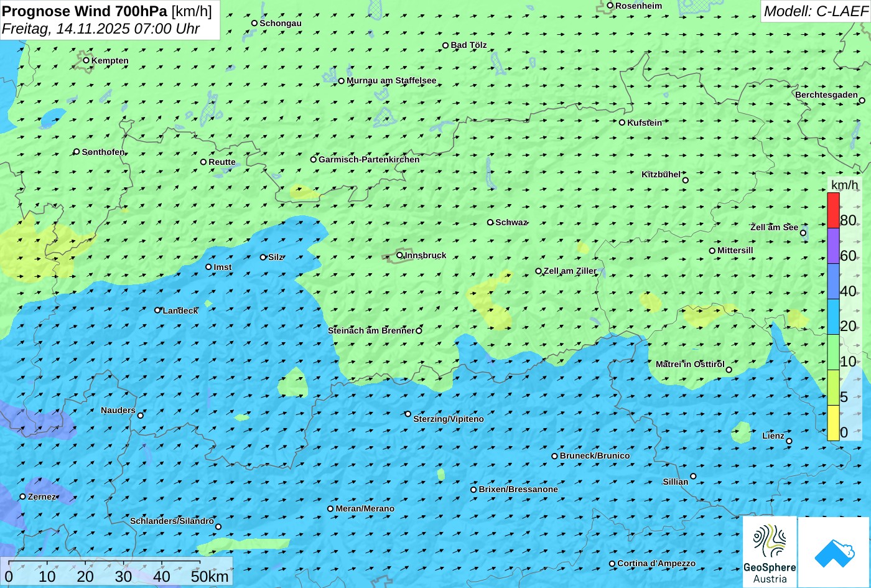Click the 'Brixen/Bressanone' label
Screen dimensions: 871x588
(518, 489)
